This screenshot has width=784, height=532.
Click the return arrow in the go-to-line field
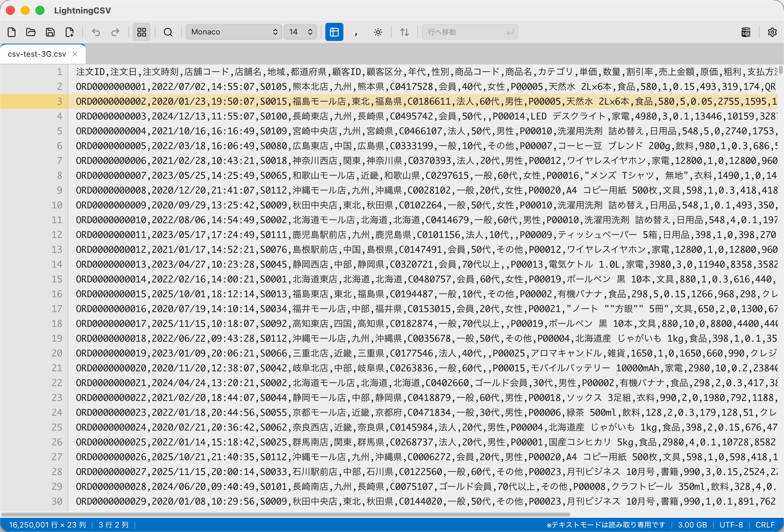(510, 32)
